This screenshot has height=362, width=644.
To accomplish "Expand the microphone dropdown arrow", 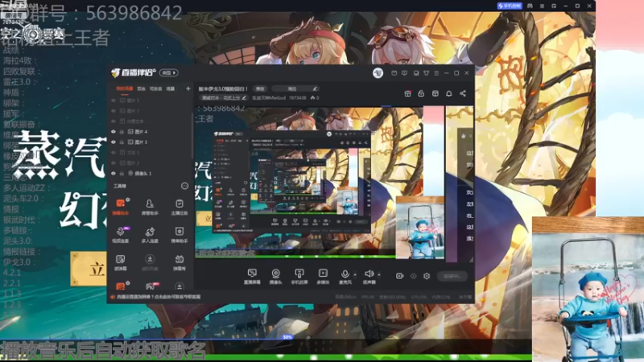I will [355, 274].
